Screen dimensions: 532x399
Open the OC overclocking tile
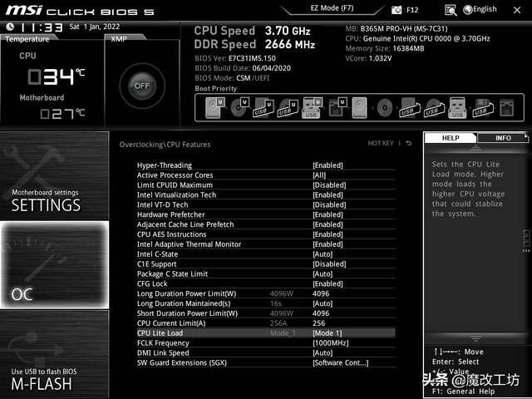pyautogui.click(x=54, y=265)
